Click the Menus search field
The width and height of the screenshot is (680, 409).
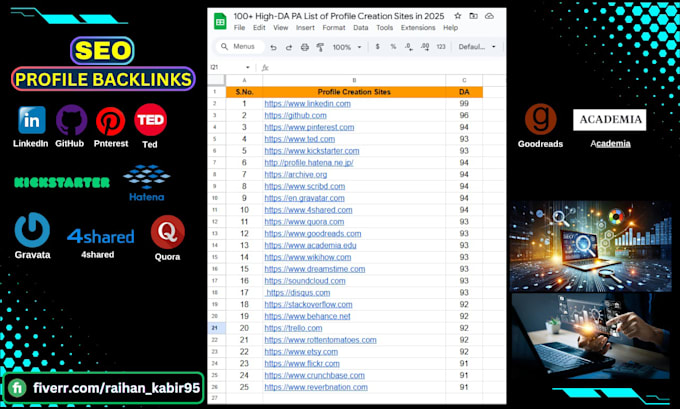(240, 46)
